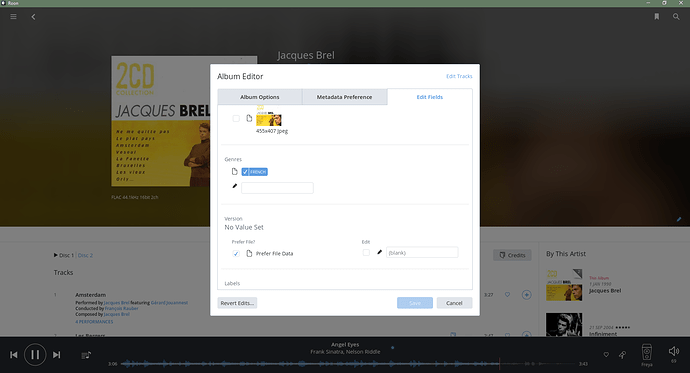Click the genre text input field
Viewport: 690px width, 373px height.
point(277,188)
